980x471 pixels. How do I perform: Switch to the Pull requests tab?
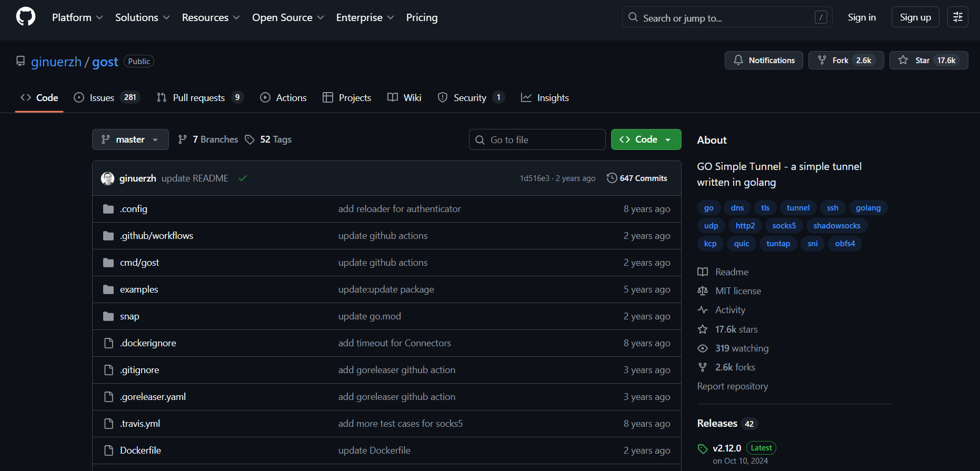click(x=200, y=97)
